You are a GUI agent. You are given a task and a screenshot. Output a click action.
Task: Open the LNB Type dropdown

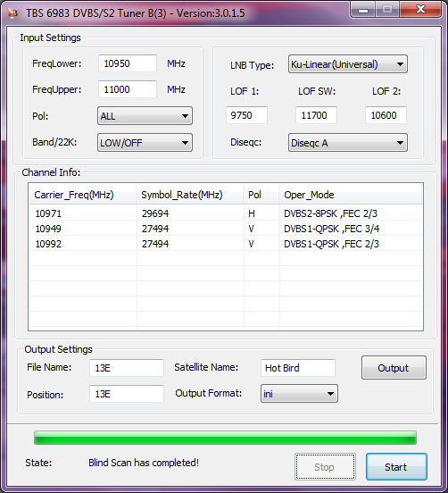pyautogui.click(x=348, y=64)
